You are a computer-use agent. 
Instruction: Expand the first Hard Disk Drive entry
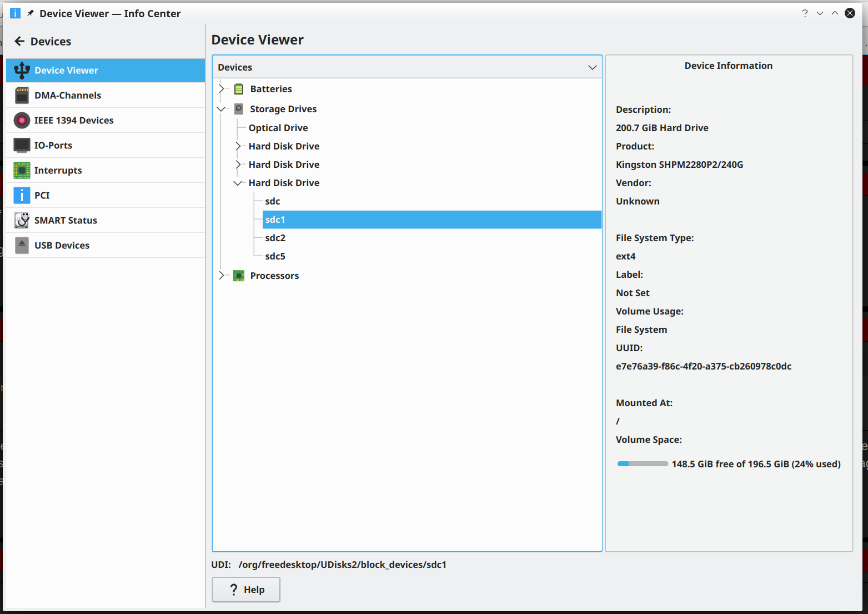pyautogui.click(x=238, y=146)
